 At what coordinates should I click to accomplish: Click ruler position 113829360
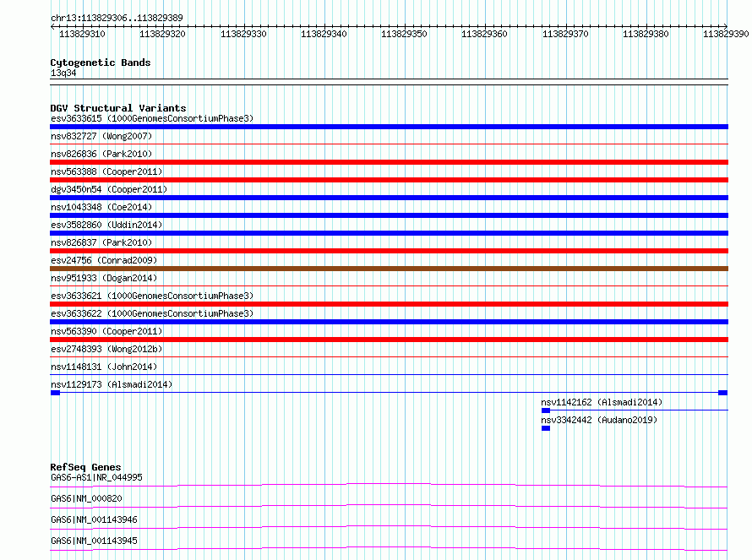[x=484, y=34]
